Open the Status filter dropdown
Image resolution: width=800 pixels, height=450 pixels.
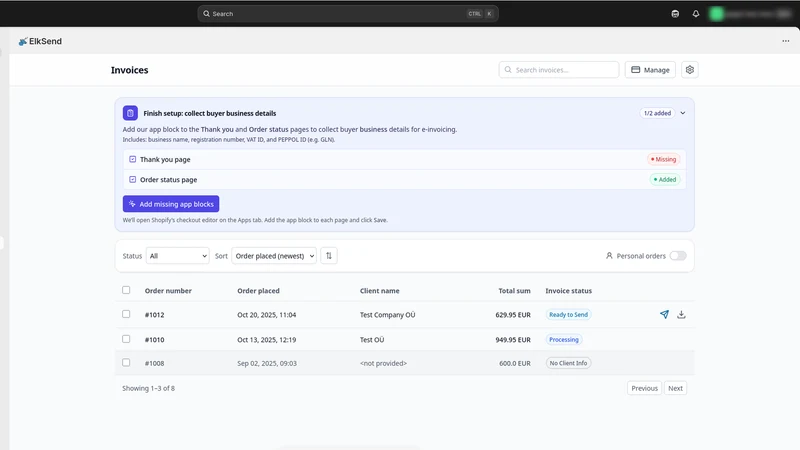pos(178,256)
